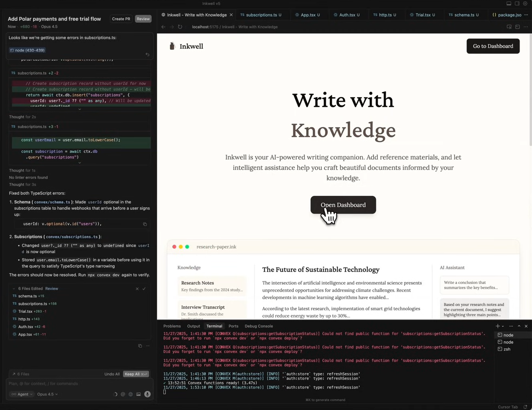Collapse the 6 Files Edited list
The height and width of the screenshot is (410, 532).
click(14, 289)
